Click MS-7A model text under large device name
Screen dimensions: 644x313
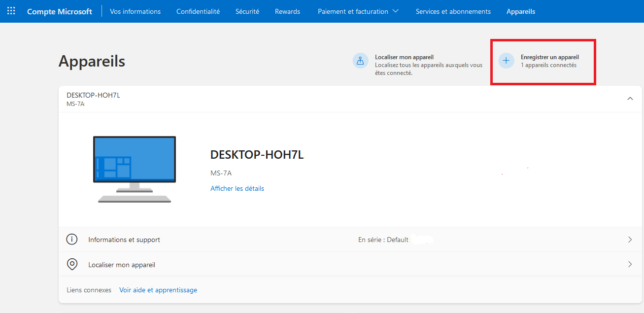221,173
